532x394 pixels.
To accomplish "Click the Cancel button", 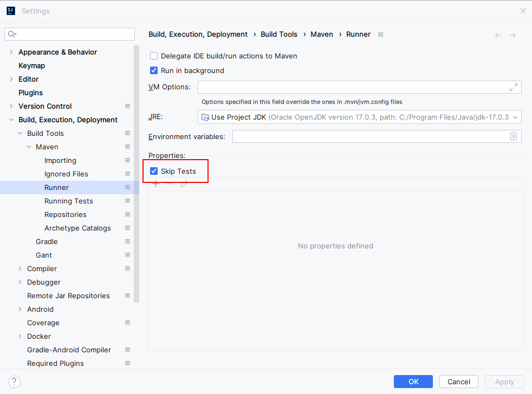I will click(x=458, y=382).
